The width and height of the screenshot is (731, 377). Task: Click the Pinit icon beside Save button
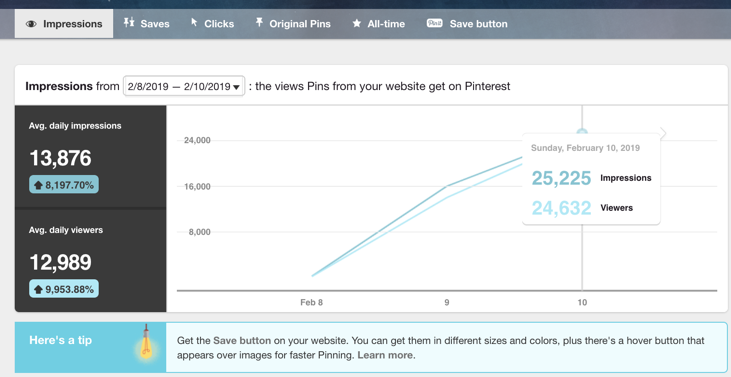(434, 23)
